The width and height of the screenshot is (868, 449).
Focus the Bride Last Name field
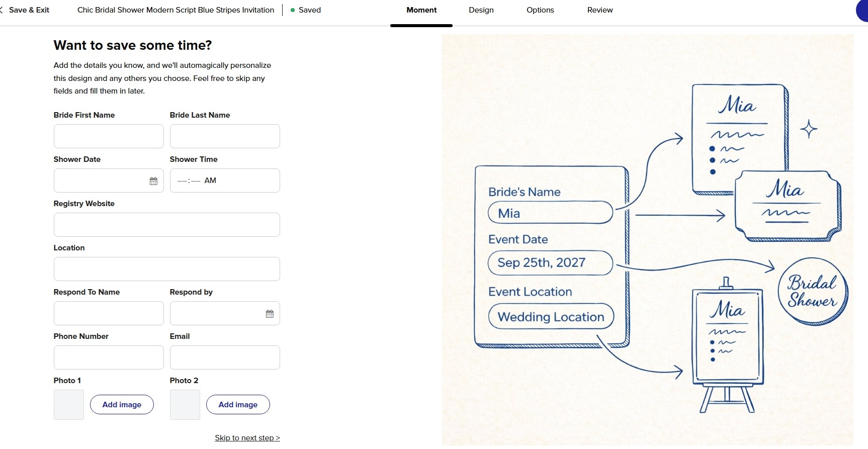[x=225, y=136]
